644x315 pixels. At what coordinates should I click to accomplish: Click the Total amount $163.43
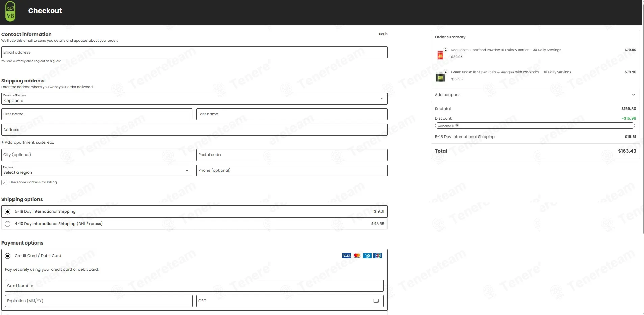pyautogui.click(x=627, y=151)
